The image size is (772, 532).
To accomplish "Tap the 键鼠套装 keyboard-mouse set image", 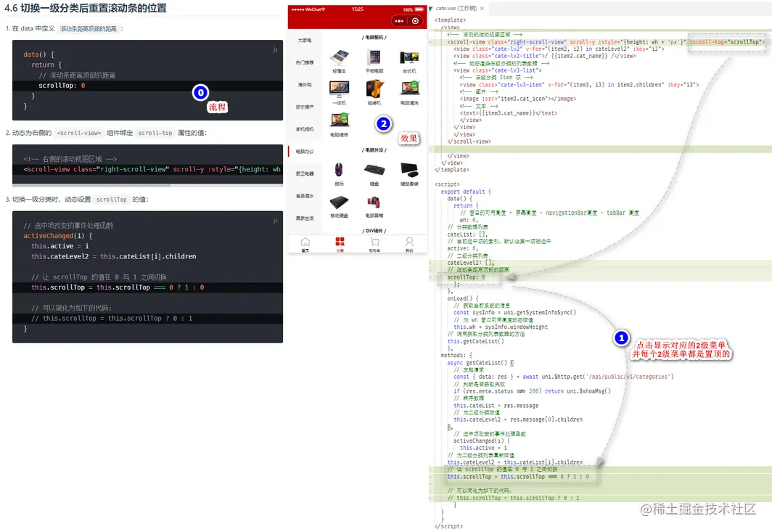I will tap(409, 170).
